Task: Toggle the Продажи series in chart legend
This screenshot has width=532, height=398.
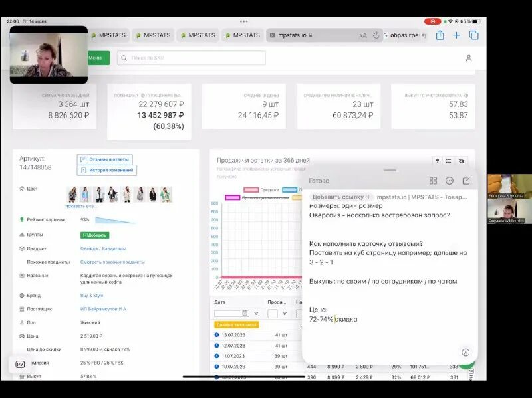Action: [x=261, y=190]
